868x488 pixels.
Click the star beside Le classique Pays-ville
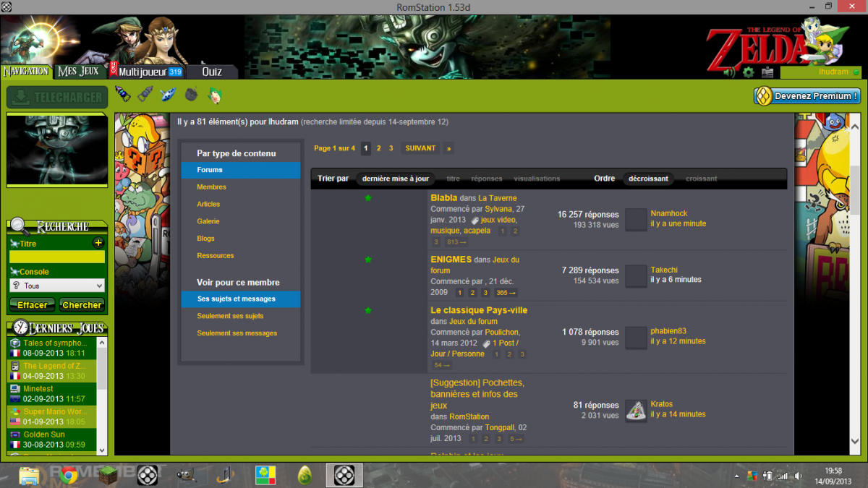tap(368, 310)
